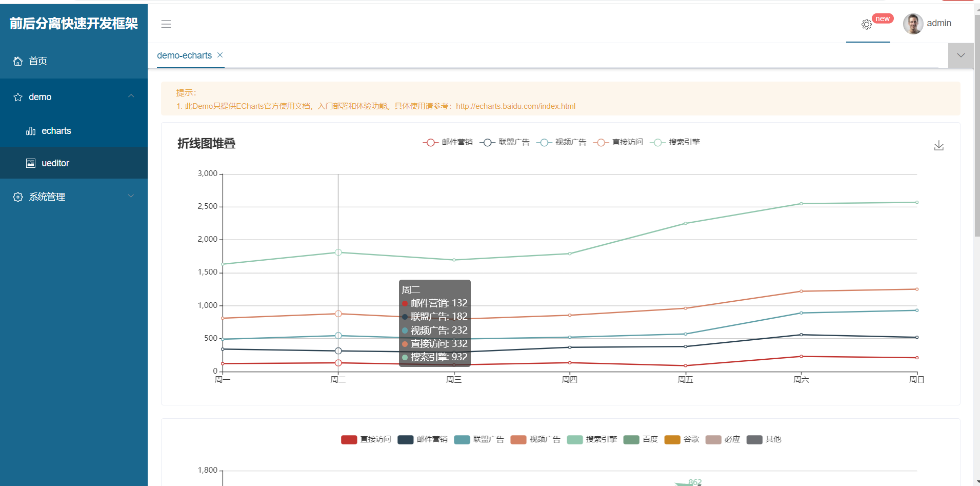Click the red 直接访问 bar legend swatch
The image size is (980, 486).
coord(349,439)
